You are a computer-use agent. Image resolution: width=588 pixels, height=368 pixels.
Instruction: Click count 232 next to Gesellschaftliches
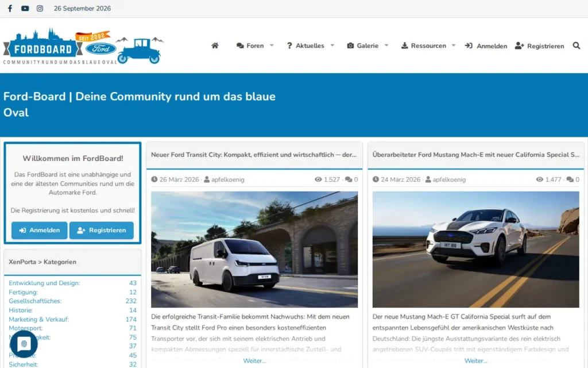(131, 301)
